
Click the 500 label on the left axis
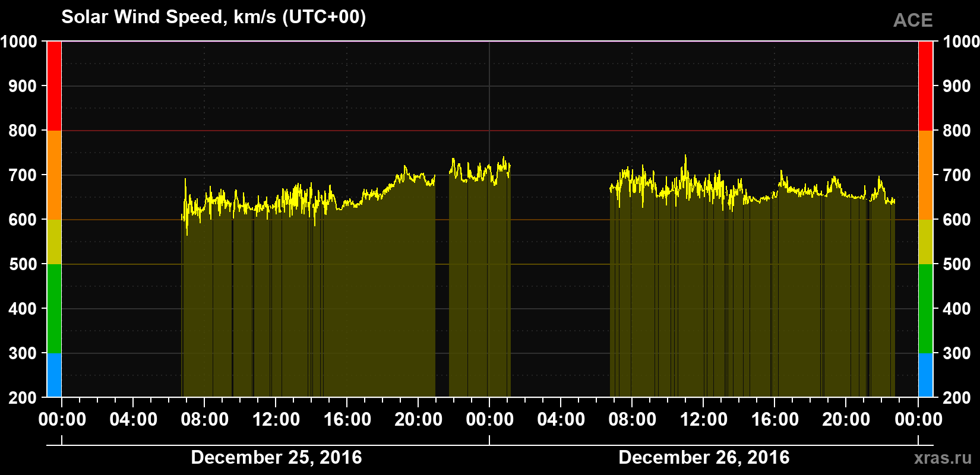pos(23,264)
